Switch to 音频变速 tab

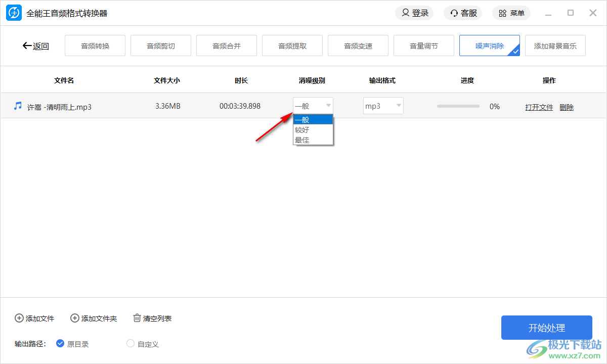click(358, 45)
